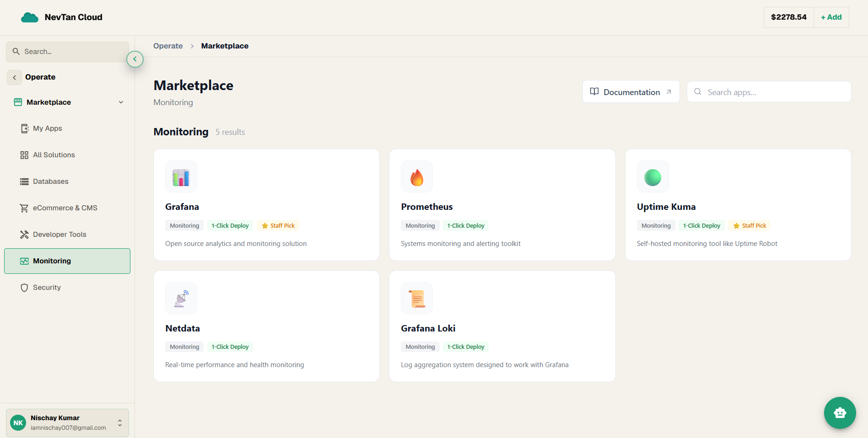Image resolution: width=868 pixels, height=438 pixels.
Task: Click Grafana Loki's 1-Click Deploy tag
Action: (466, 347)
